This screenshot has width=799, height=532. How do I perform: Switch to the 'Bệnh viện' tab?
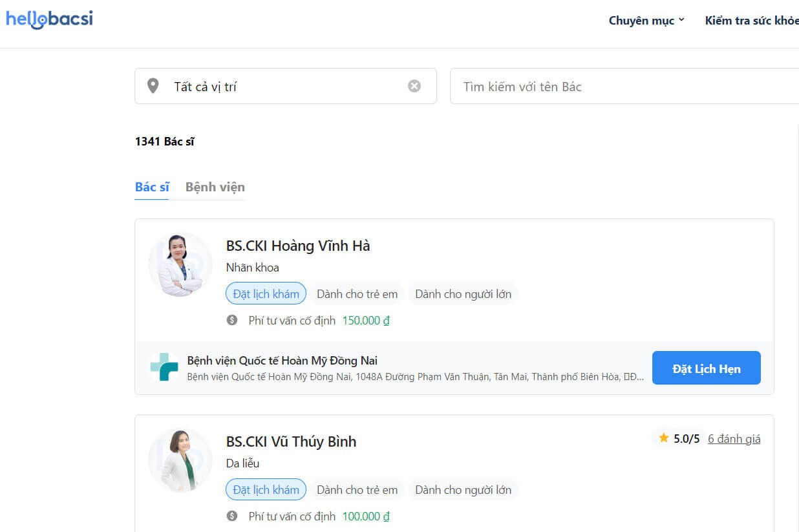(215, 186)
